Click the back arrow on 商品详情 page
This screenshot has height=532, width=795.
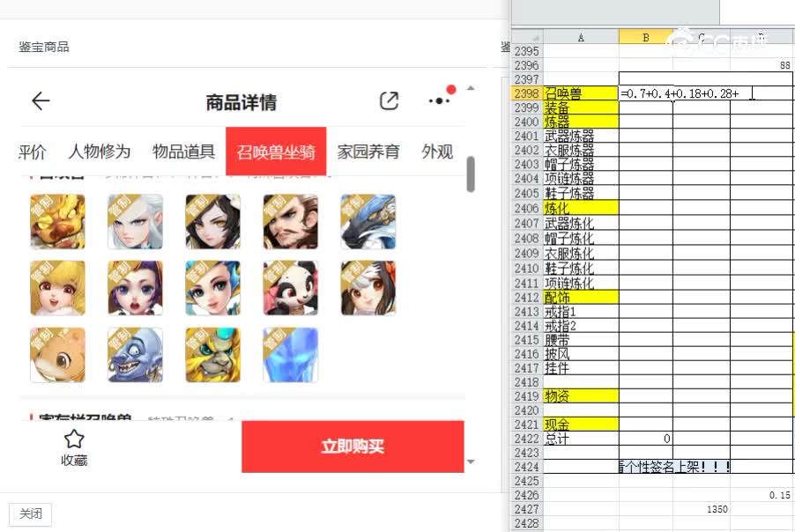tap(40, 100)
